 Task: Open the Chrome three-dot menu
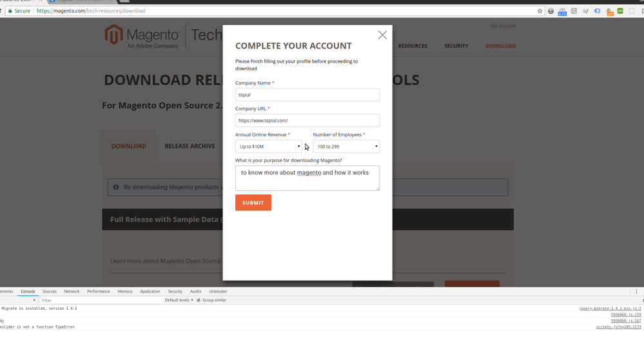click(641, 11)
